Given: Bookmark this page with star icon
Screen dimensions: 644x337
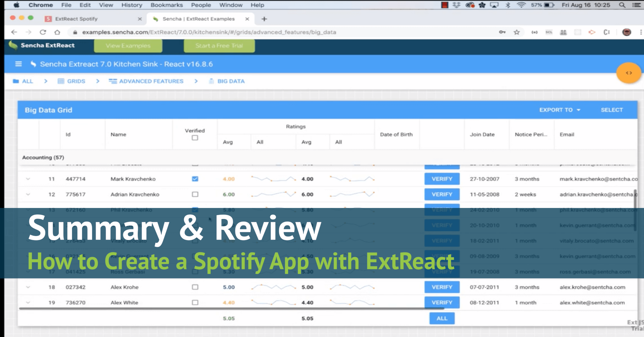Looking at the screenshot, I should coord(517,32).
